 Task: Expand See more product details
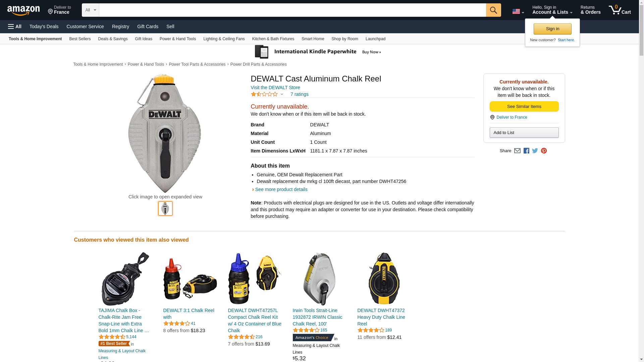281,189
